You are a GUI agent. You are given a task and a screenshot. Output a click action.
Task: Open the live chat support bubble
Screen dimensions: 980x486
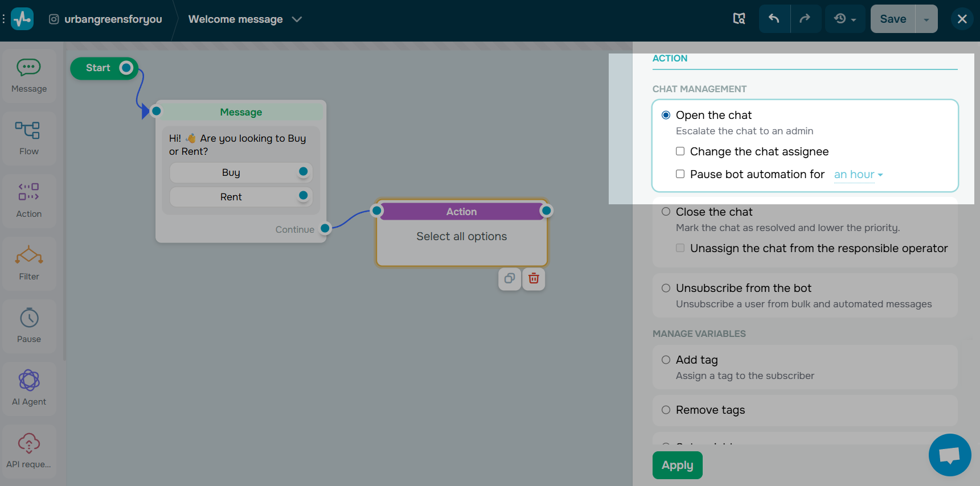tap(949, 455)
